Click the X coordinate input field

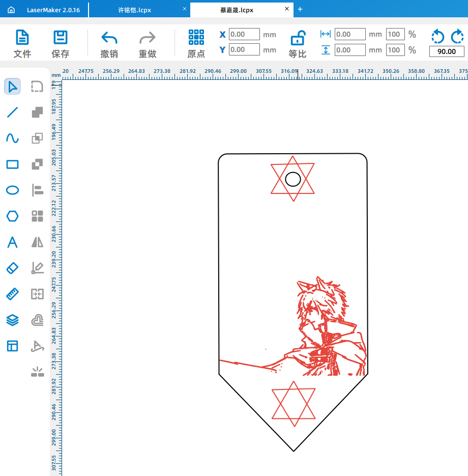click(244, 35)
